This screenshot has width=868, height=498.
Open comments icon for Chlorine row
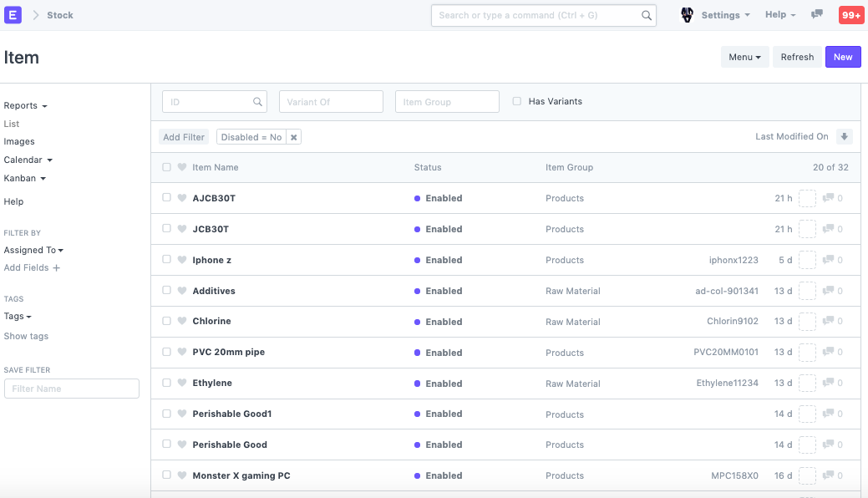tap(828, 322)
